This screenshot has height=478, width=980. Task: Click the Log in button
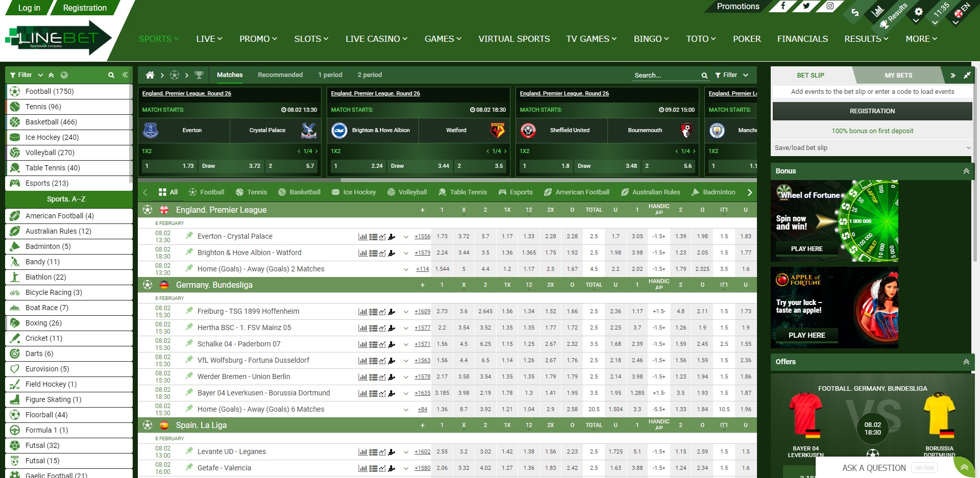(29, 8)
